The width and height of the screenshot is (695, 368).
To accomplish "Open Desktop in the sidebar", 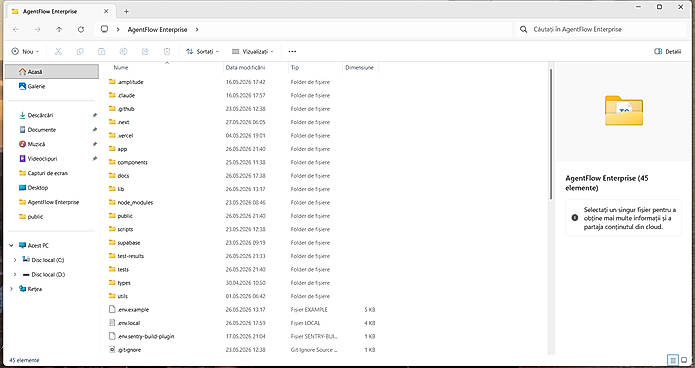I will point(51,188).
